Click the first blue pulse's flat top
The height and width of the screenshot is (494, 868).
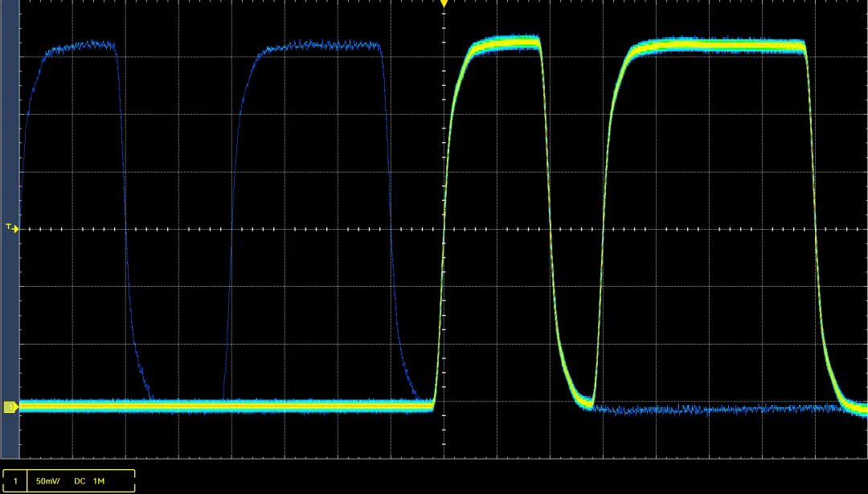[80, 45]
